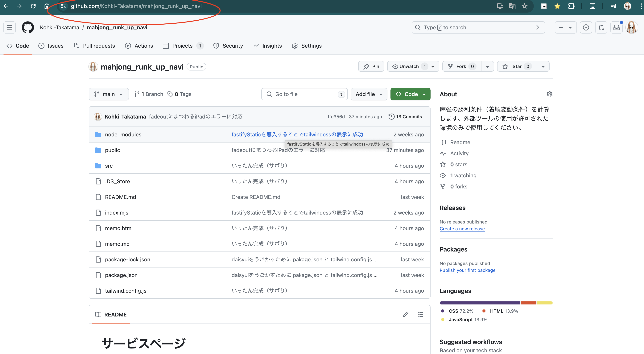644x354 pixels.
Task: Click the CSS segment of language bar
Action: tap(480, 303)
